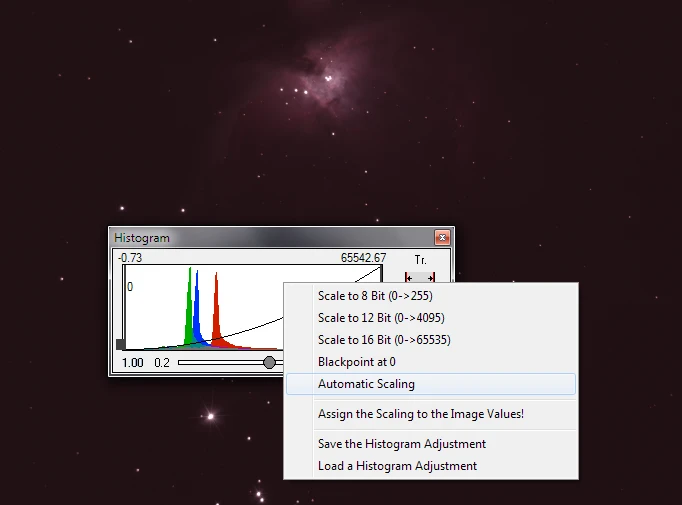Viewport: 682px width, 505px height.
Task: Click the gamma slider handle
Action: pyautogui.click(x=269, y=362)
